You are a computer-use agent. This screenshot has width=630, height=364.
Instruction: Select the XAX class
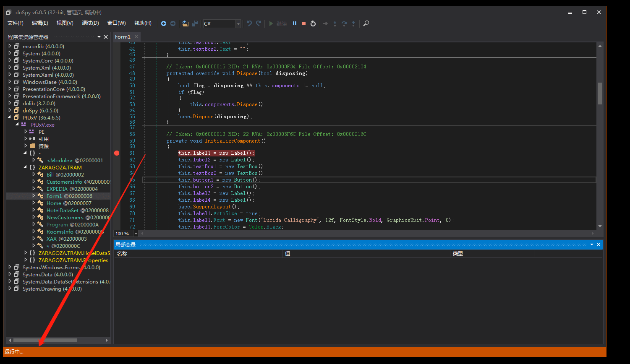pyautogui.click(x=66, y=239)
